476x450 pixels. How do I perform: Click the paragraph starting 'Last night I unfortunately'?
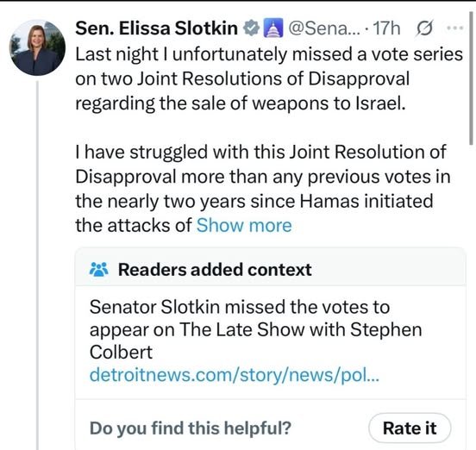(269, 79)
